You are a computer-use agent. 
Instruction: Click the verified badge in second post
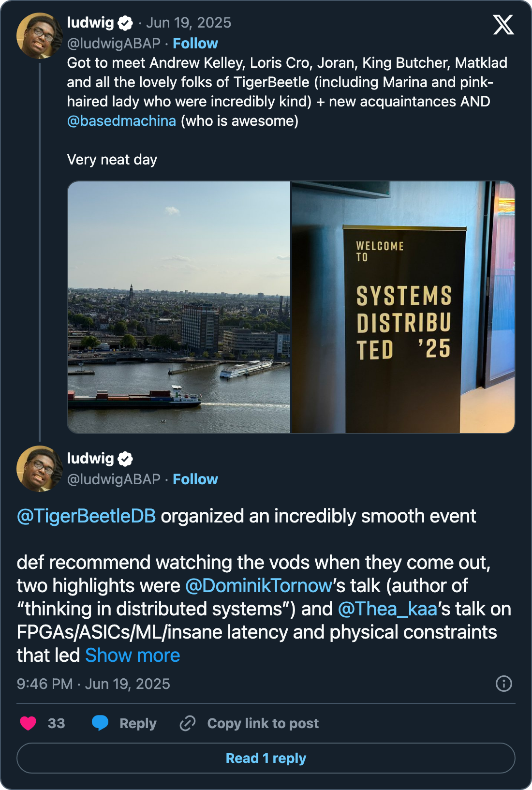pos(125,459)
